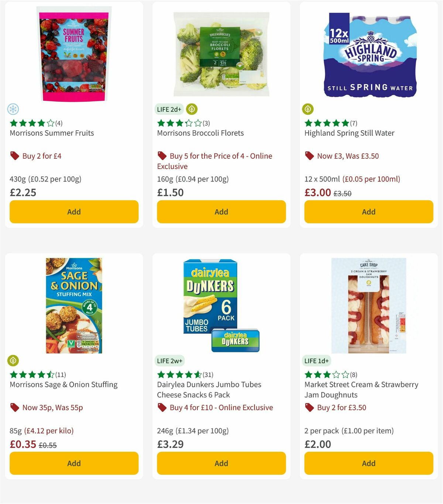443x504 pixels.
Task: Open the Highland Spring Still Water product link
Action: (x=349, y=133)
